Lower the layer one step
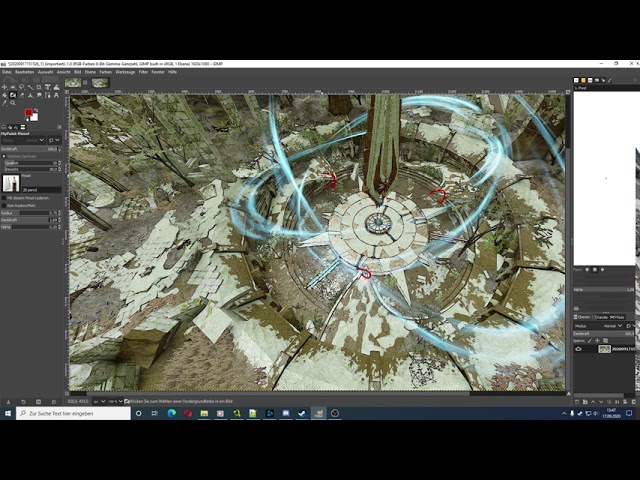 601,402
